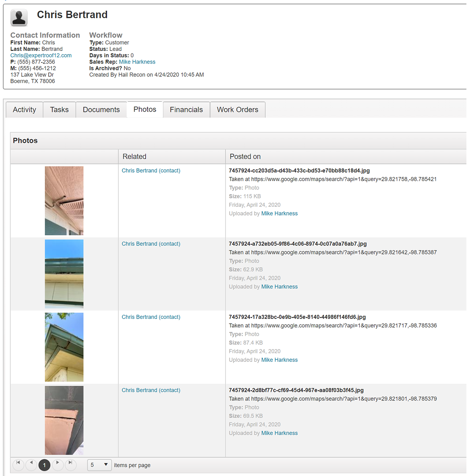Click the contact avatar icon

click(19, 17)
